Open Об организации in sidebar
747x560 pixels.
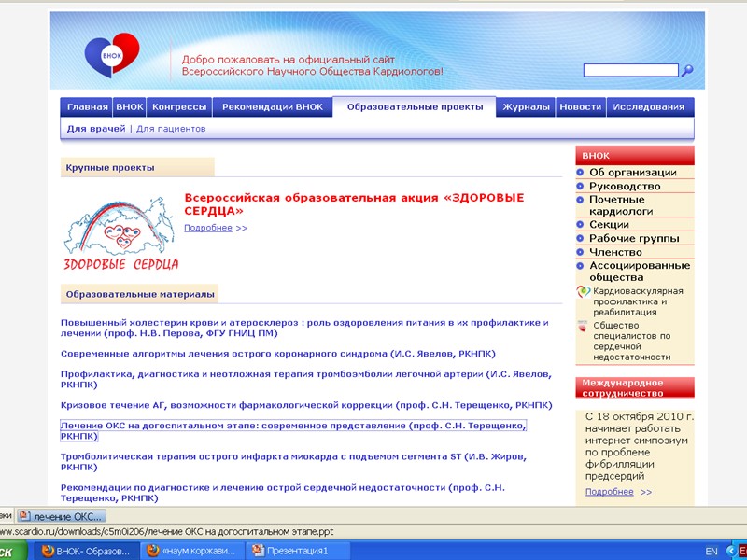click(633, 173)
